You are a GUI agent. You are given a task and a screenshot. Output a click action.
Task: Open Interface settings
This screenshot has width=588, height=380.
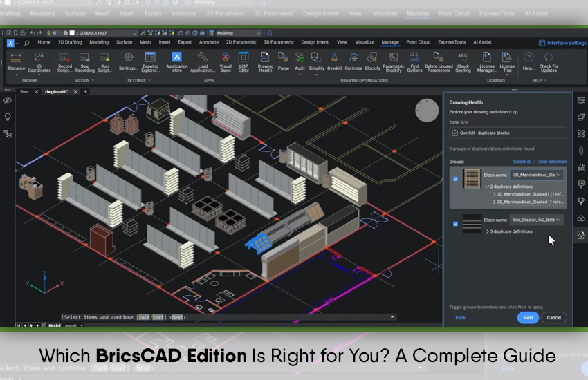click(562, 43)
